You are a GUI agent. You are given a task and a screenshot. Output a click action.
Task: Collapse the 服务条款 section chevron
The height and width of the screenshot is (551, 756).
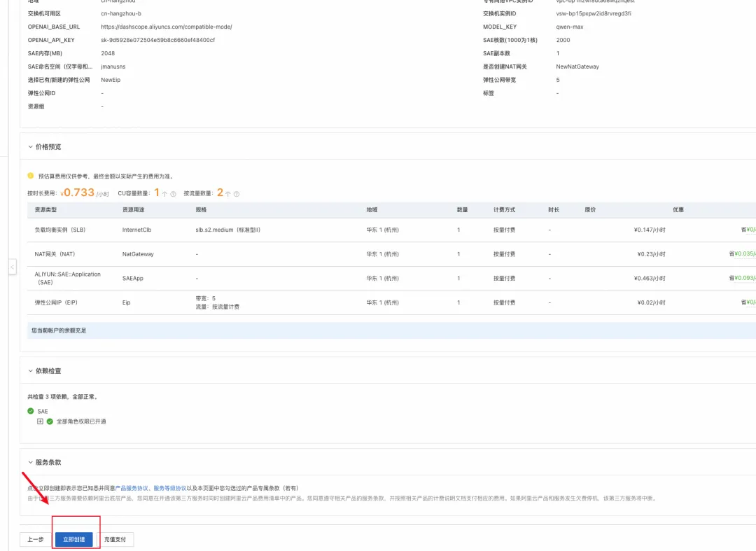[30, 462]
